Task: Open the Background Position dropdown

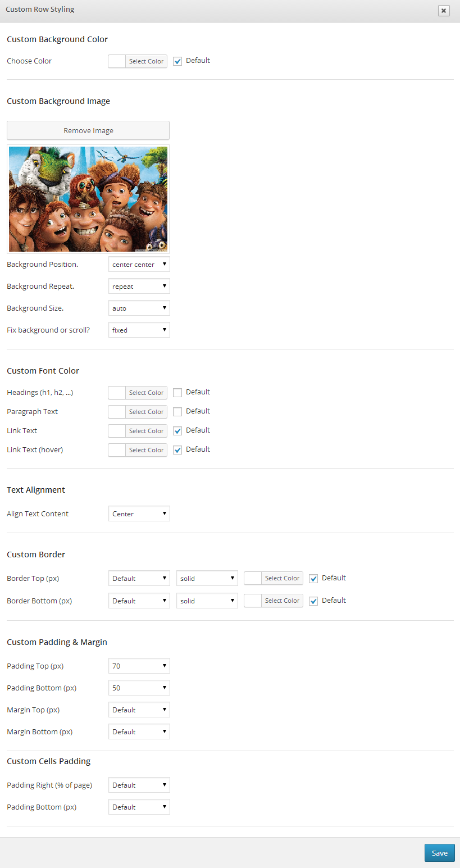Action: click(139, 265)
